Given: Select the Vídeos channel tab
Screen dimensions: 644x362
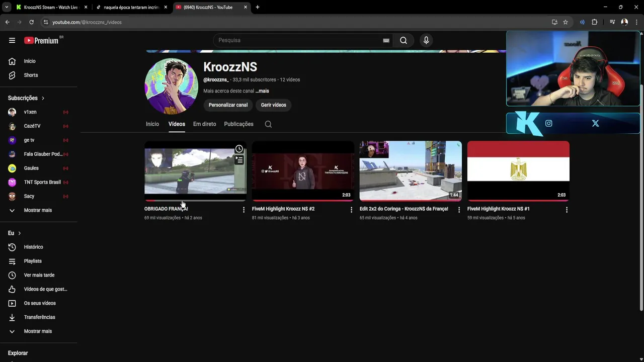Looking at the screenshot, I should pos(177,124).
